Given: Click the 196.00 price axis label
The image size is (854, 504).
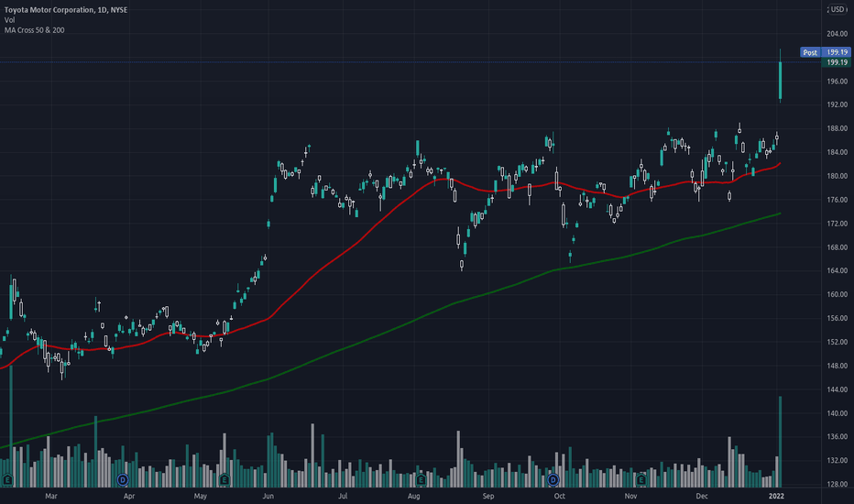Looking at the screenshot, I should coord(838,82).
